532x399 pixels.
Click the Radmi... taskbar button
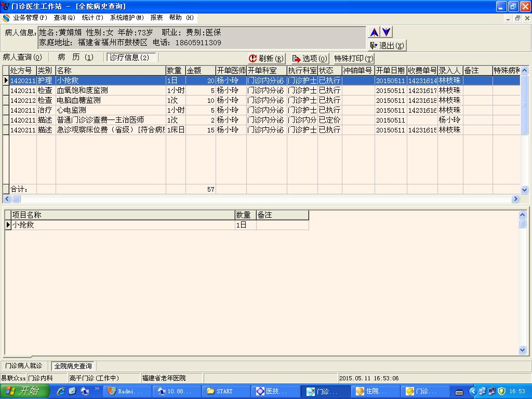pyautogui.click(x=127, y=392)
